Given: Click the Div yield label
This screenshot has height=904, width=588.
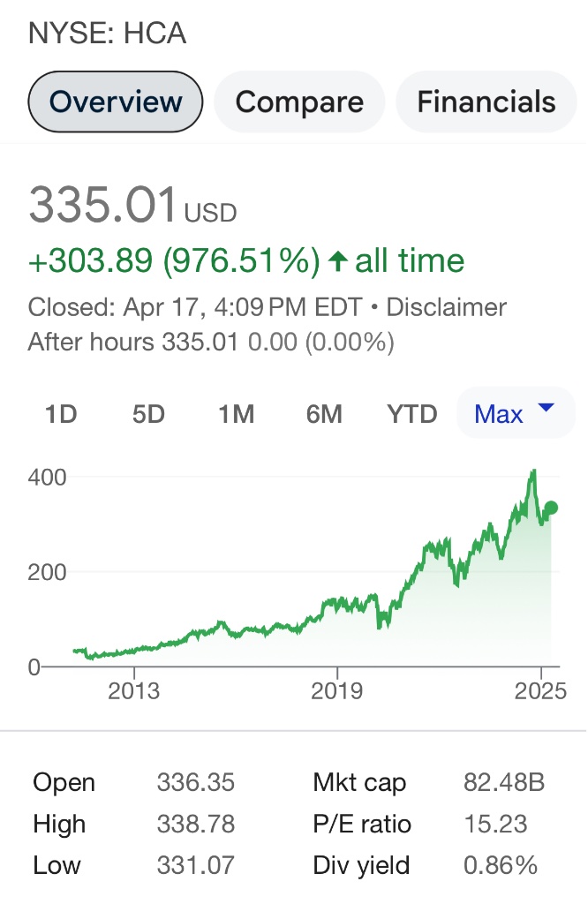Looking at the screenshot, I should (x=361, y=866).
